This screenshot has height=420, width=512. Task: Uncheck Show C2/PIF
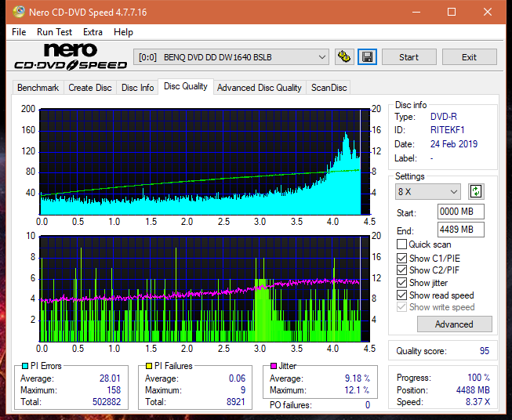click(x=401, y=270)
